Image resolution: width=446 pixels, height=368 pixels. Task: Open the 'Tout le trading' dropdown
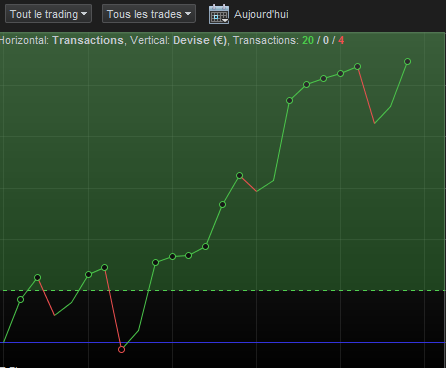(48, 14)
